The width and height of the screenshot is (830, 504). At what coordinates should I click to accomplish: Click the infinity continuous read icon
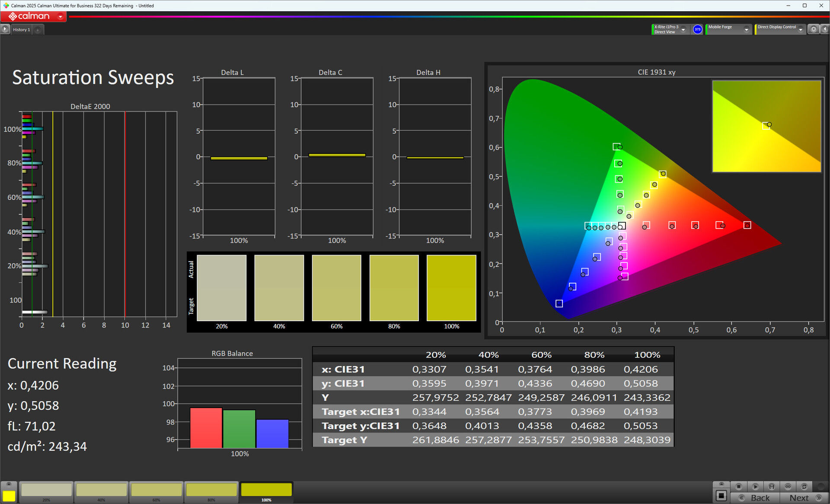click(788, 486)
